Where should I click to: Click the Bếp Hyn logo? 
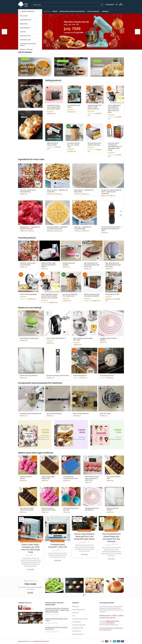[23, 5]
